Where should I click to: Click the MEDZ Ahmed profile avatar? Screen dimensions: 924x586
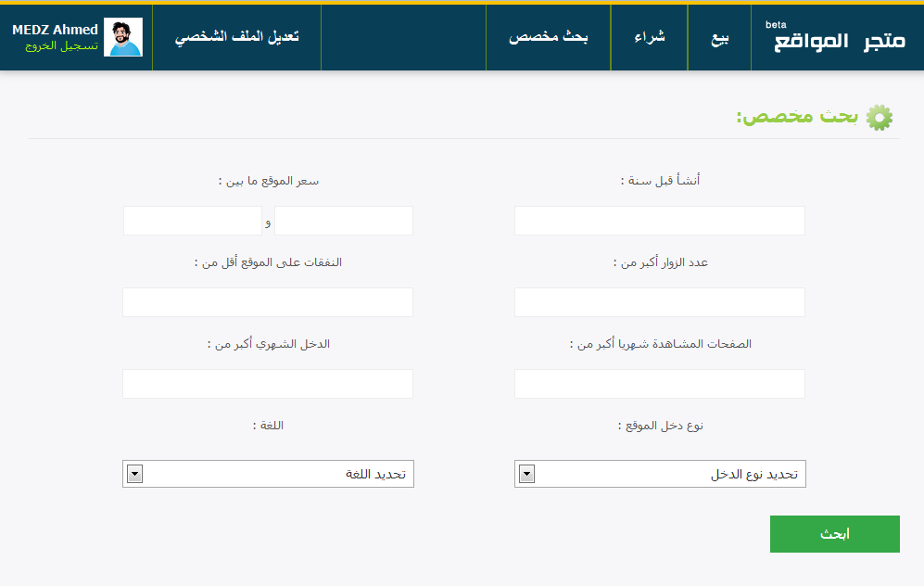tap(123, 37)
